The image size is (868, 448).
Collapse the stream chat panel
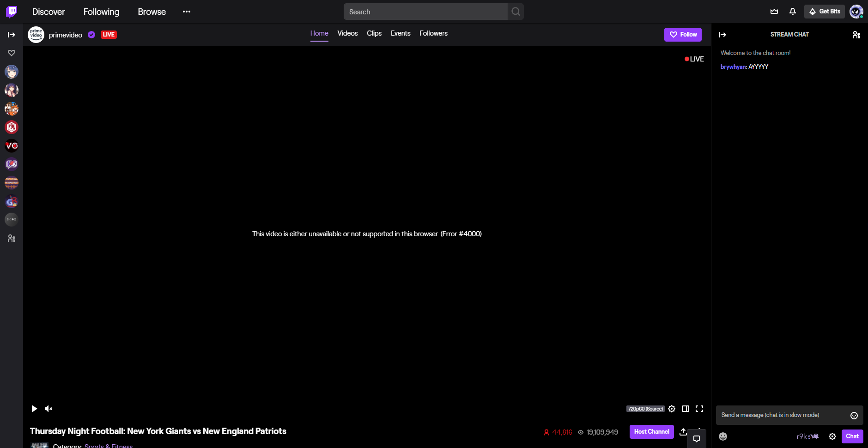point(722,35)
